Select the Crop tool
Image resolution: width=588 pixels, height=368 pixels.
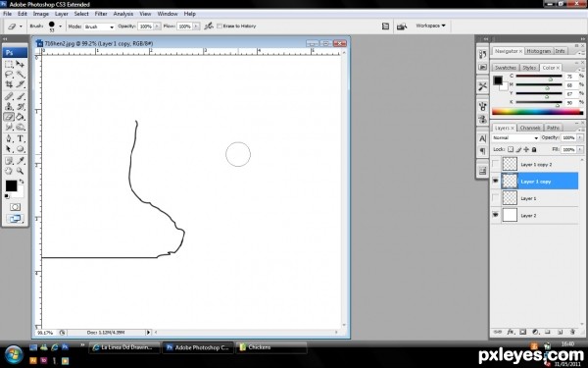9,84
